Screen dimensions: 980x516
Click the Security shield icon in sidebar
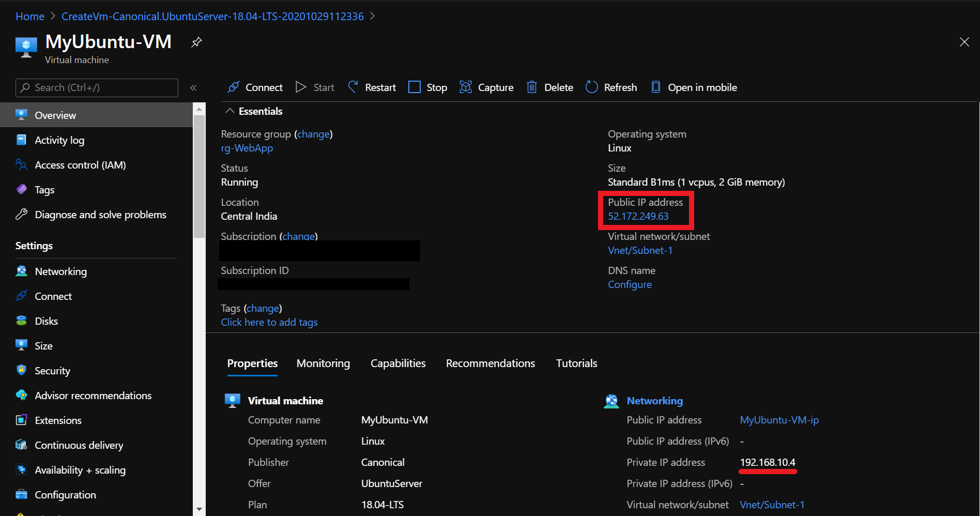click(21, 370)
